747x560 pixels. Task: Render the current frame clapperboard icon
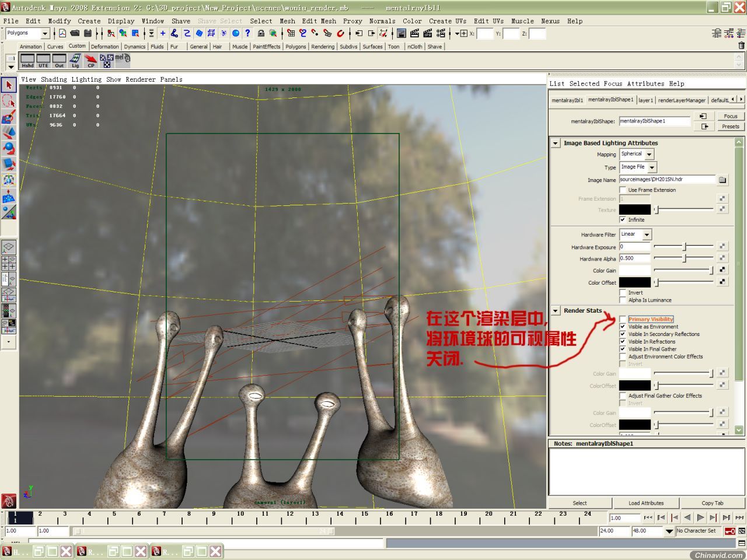pyautogui.click(x=414, y=33)
